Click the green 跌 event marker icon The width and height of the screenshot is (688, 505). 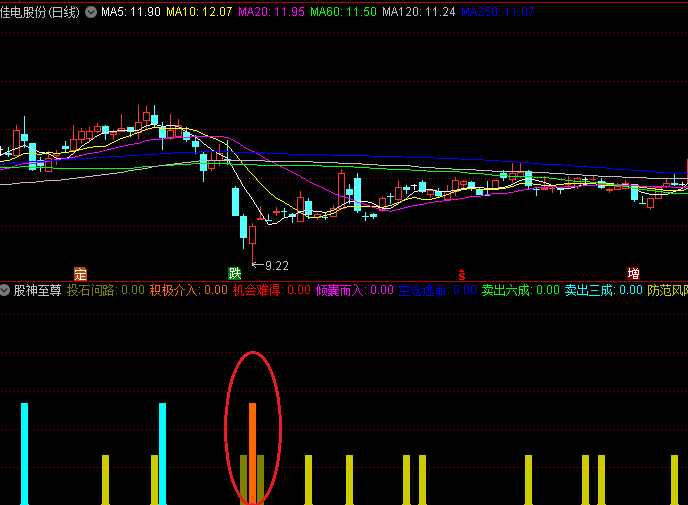235,274
